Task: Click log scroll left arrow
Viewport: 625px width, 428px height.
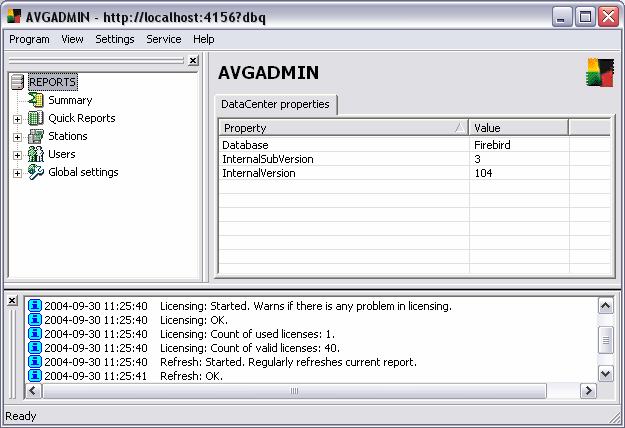Action: tap(33, 391)
